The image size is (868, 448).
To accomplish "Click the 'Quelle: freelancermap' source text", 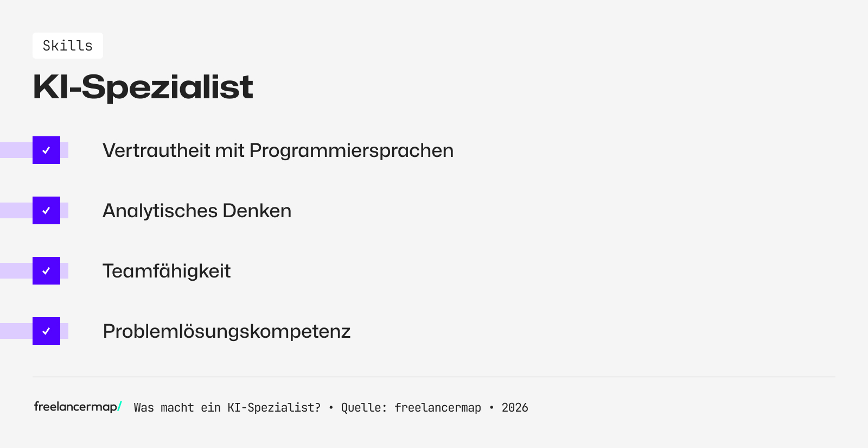I will (411, 408).
